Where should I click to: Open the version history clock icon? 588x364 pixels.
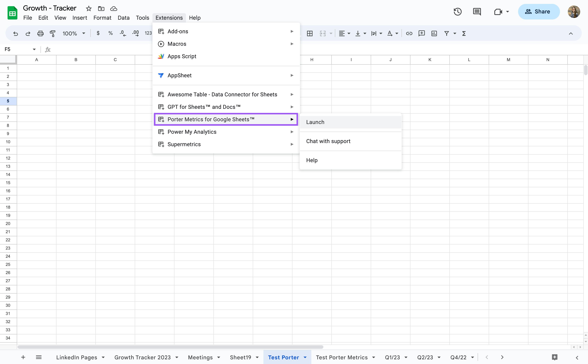(458, 11)
